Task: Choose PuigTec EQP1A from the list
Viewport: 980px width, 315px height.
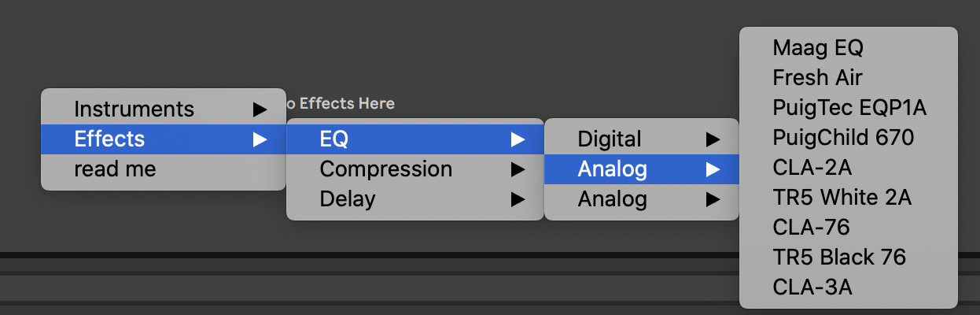Action: tap(849, 108)
